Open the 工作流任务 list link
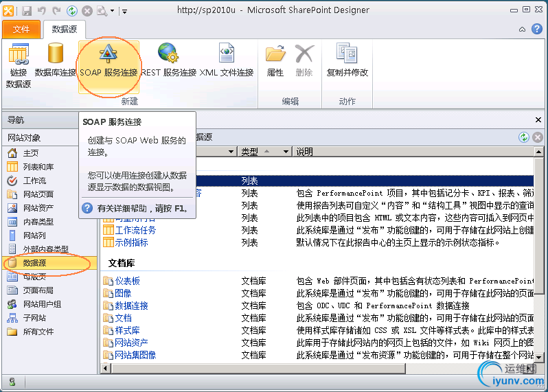This screenshot has width=548, height=392. 135,230
